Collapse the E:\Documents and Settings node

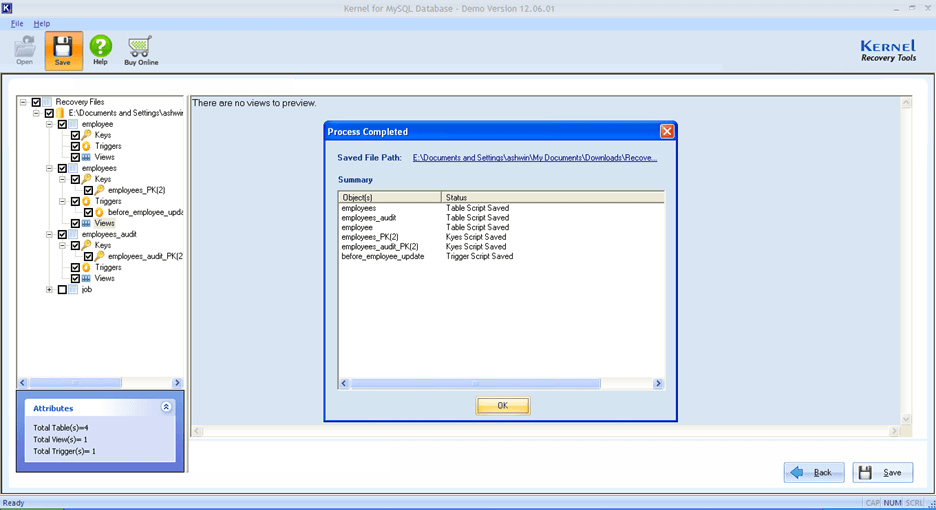[36, 113]
